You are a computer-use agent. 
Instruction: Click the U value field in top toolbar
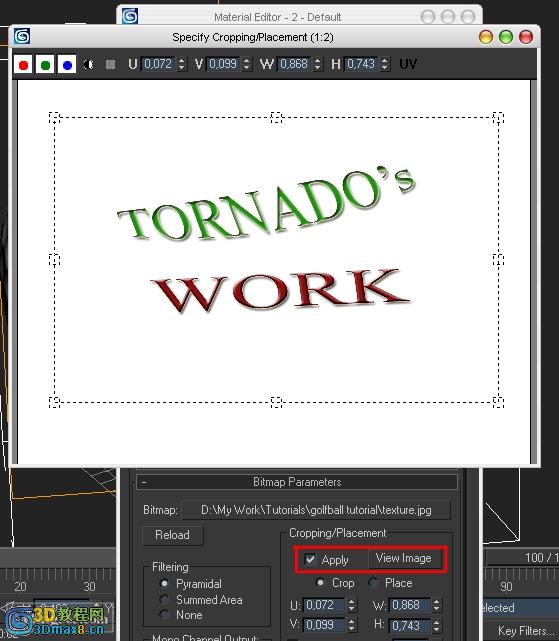pyautogui.click(x=159, y=64)
